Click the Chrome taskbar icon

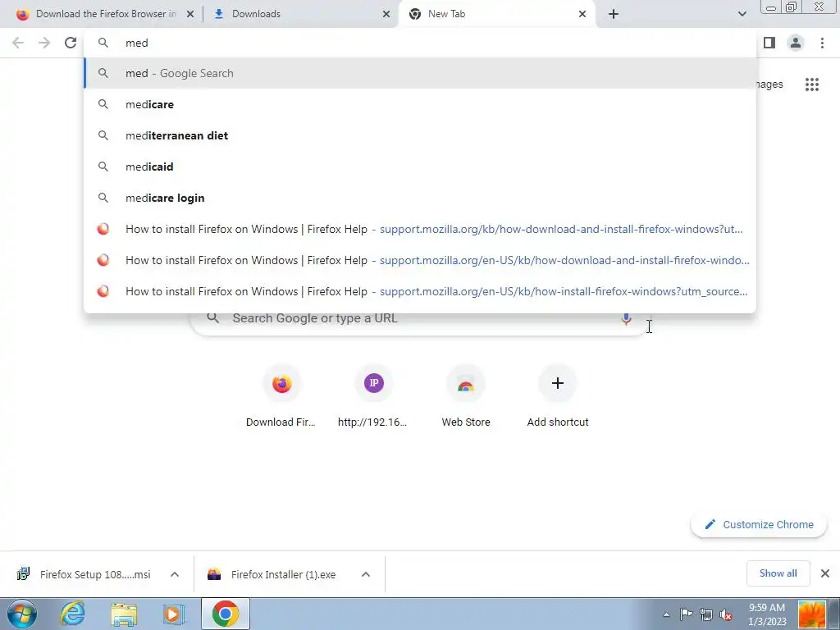tap(225, 614)
